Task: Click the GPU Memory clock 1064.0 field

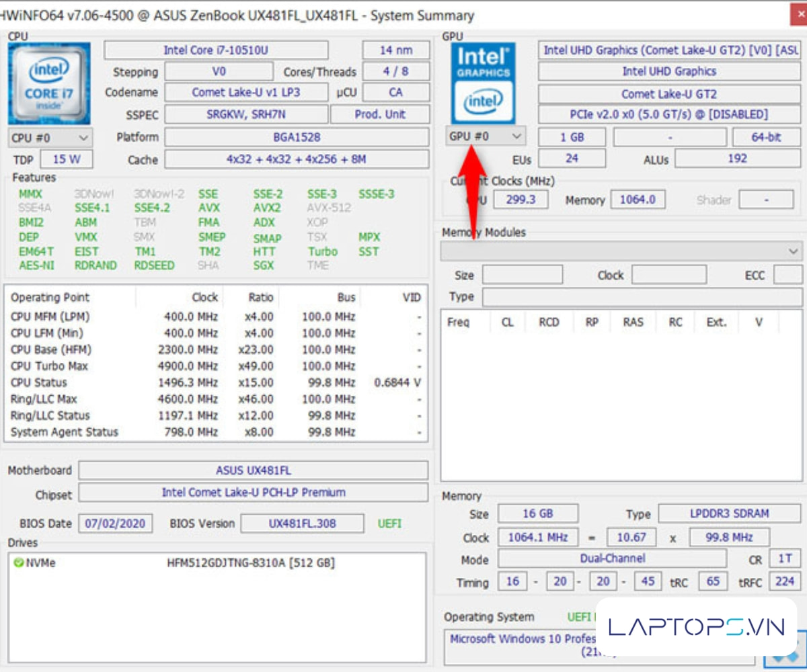Action: (x=638, y=200)
